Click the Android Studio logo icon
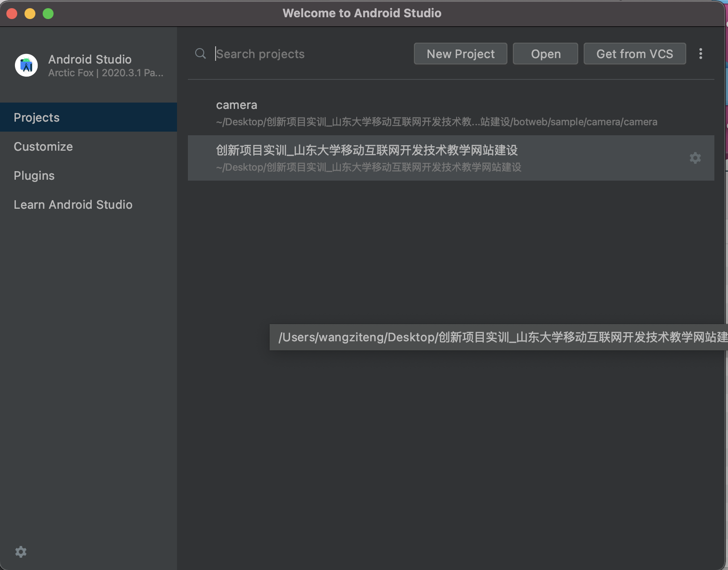Viewport: 728px width, 570px height. pos(26,65)
